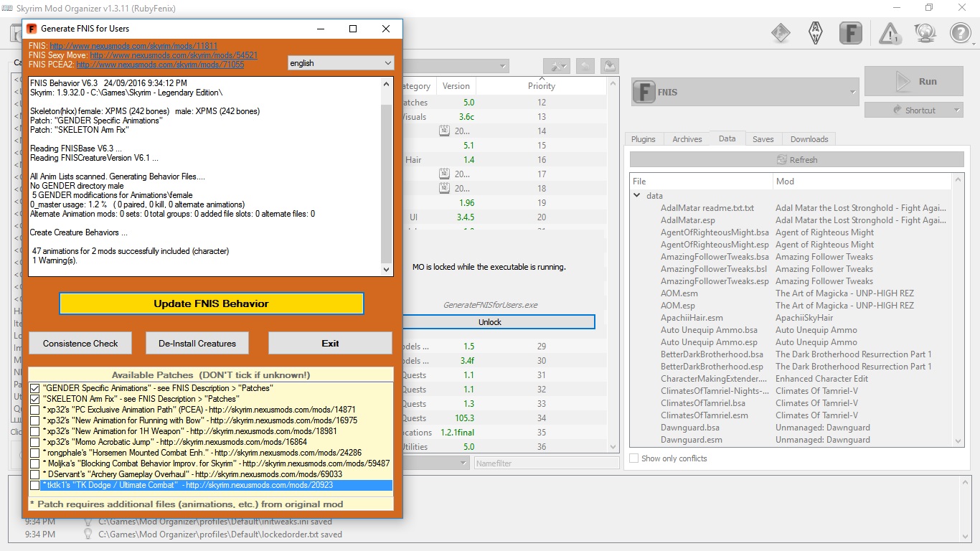Enable the "Momo Acrobatic Jump" patch
980x551 pixels.
(35, 442)
